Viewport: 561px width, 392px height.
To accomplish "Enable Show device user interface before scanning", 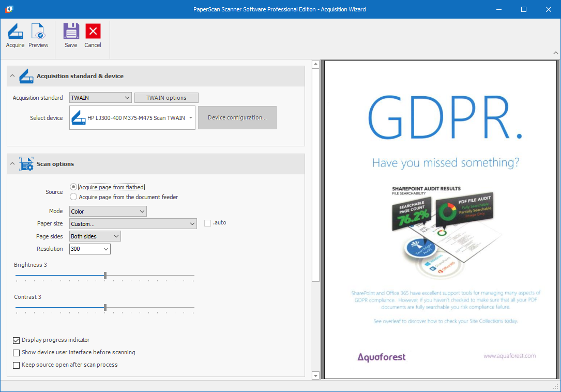I will tap(16, 353).
